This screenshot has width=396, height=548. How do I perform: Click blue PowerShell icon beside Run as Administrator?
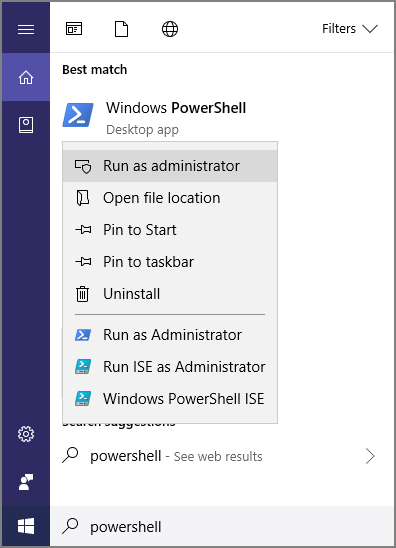(x=83, y=335)
